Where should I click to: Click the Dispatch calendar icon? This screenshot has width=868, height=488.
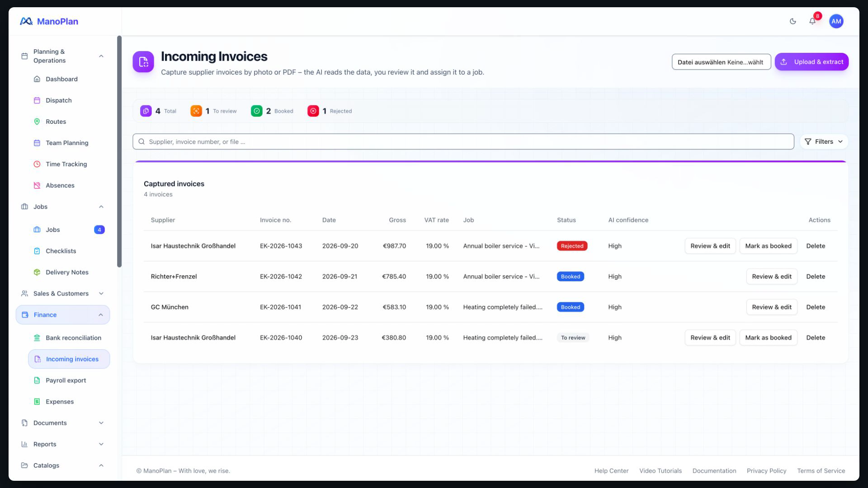tap(37, 100)
